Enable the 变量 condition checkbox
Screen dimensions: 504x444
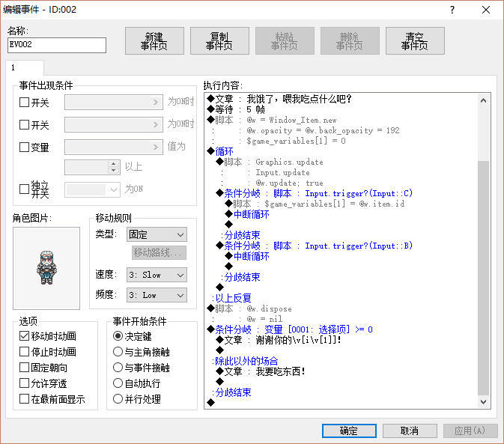pyautogui.click(x=25, y=148)
